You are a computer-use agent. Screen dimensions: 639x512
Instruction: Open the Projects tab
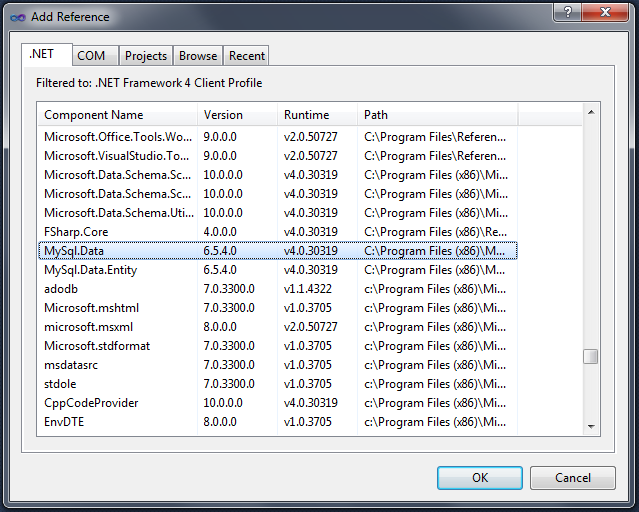coord(146,56)
